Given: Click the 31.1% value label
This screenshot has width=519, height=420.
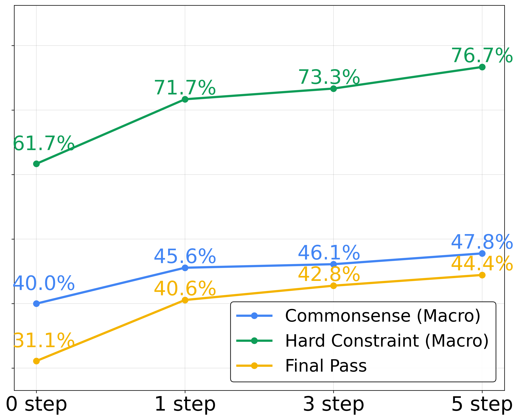Looking at the screenshot, I should point(44,341).
